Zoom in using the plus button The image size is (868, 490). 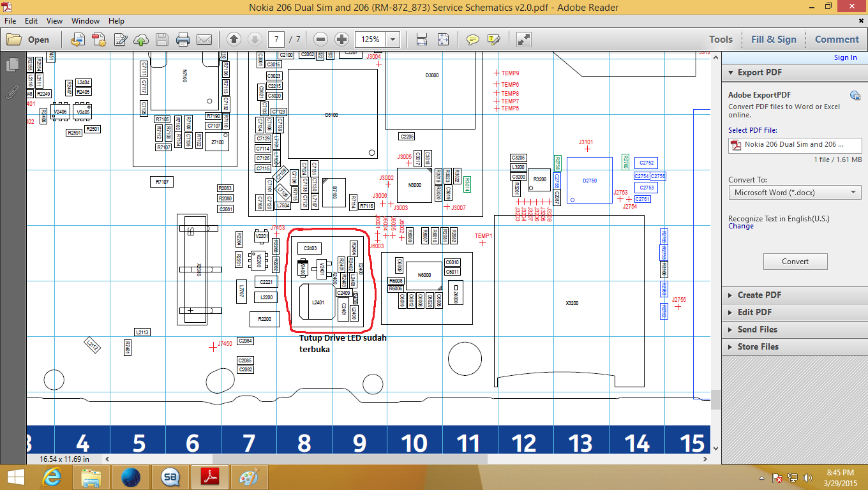tap(341, 40)
